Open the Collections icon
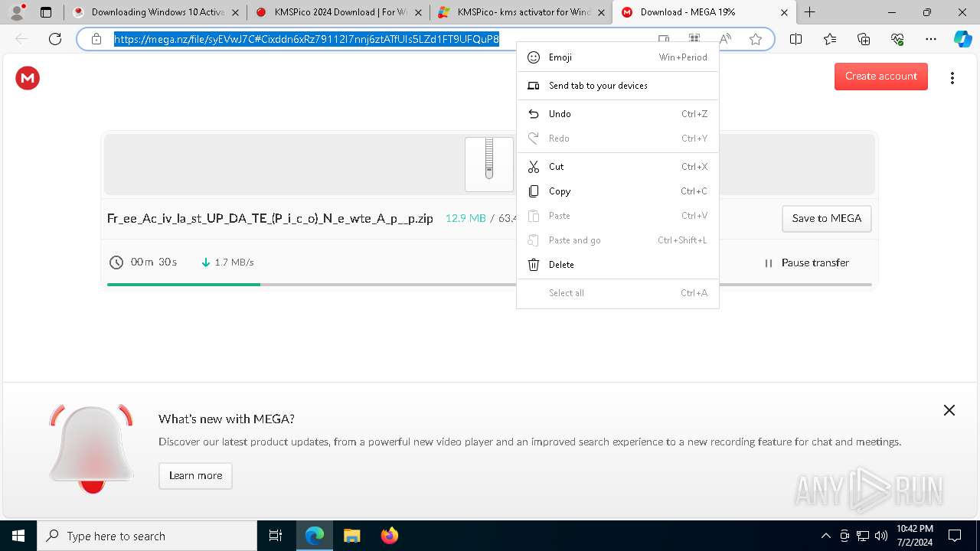 pos(864,39)
